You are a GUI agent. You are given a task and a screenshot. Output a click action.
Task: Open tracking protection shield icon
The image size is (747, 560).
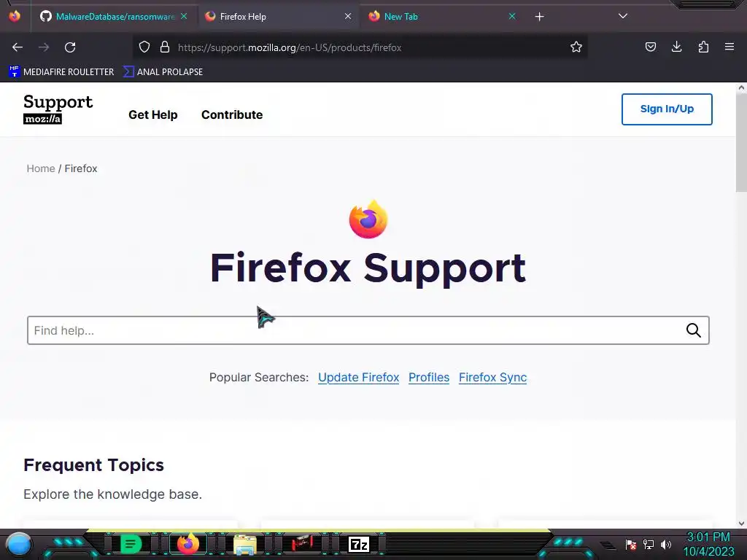[x=144, y=47]
